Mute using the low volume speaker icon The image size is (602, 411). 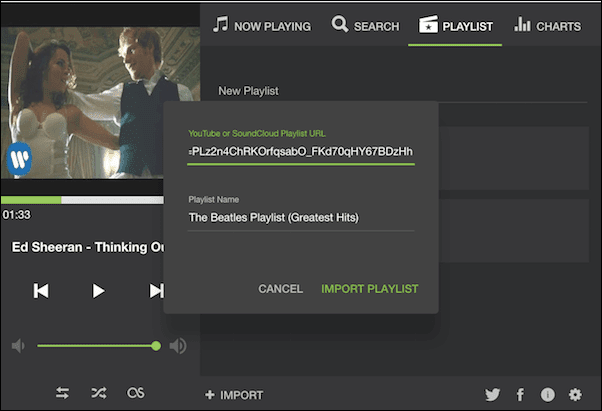click(18, 346)
